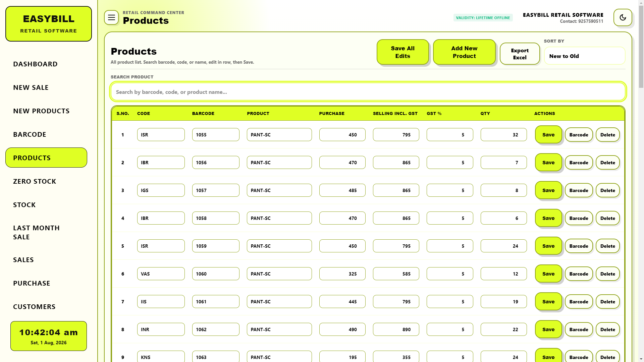Delete row with barcode 1058
Image resolution: width=644 pixels, height=362 pixels.
(607, 218)
